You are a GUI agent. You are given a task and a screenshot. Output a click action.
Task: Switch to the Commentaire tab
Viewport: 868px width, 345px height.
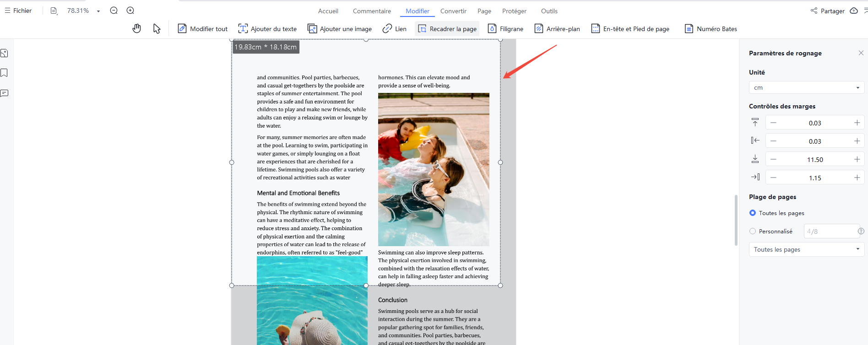pos(372,11)
